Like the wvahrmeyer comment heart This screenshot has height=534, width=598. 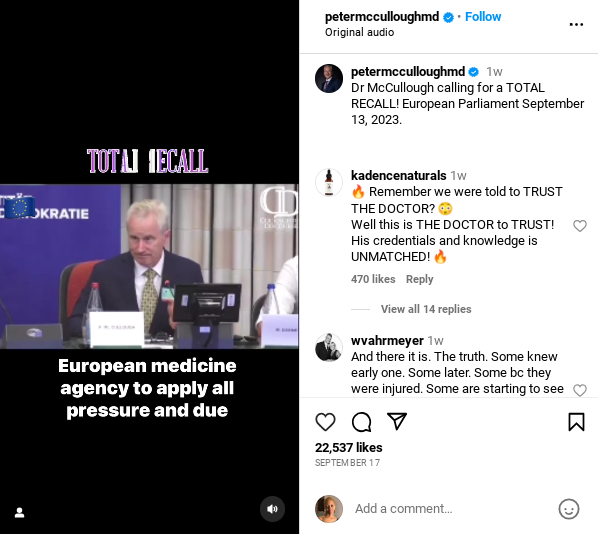click(580, 390)
